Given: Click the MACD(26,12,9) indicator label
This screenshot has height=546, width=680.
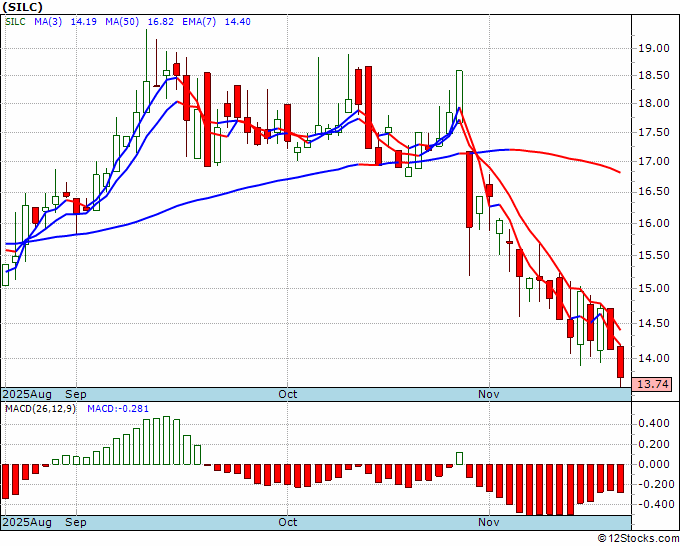Looking at the screenshot, I should coord(40,409).
